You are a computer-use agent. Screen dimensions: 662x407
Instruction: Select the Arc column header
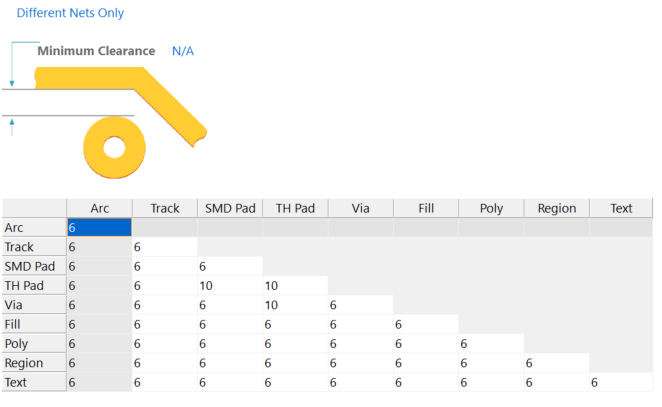pyautogui.click(x=100, y=208)
